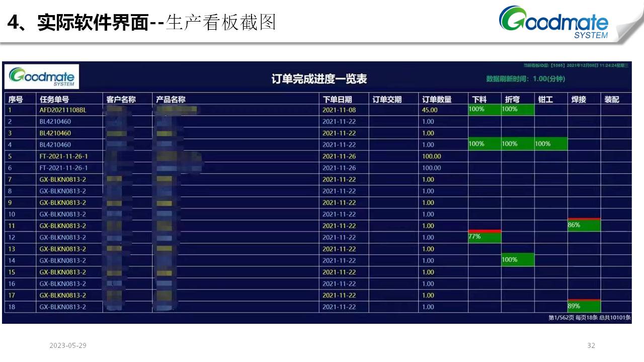
Task: Click the 77% 下料 progress cell
Action: tap(485, 236)
